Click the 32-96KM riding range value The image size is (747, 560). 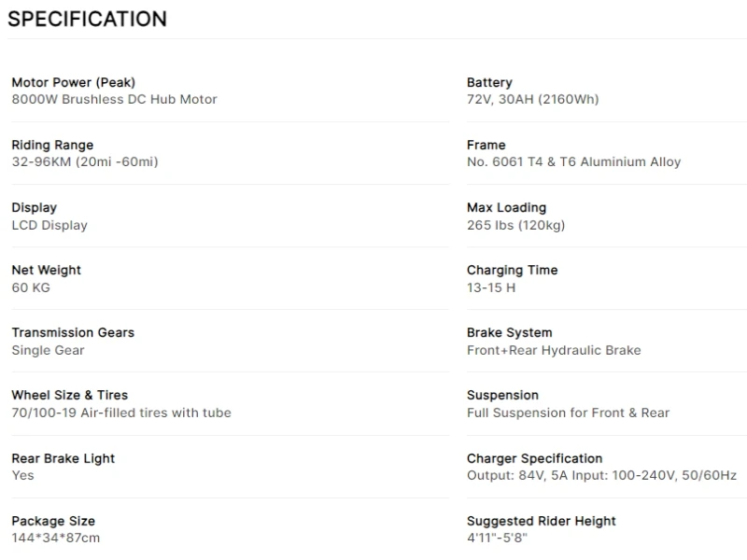coord(85,161)
